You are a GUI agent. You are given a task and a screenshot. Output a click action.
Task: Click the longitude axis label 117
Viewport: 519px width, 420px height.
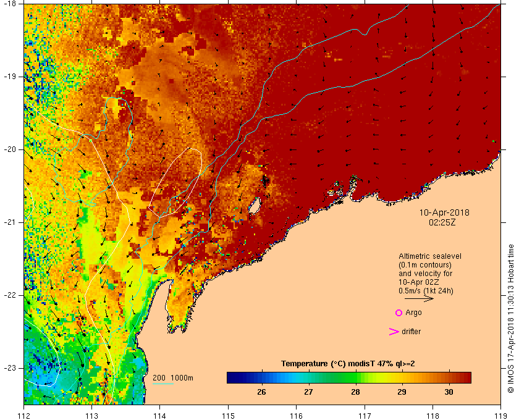[x=365, y=416]
